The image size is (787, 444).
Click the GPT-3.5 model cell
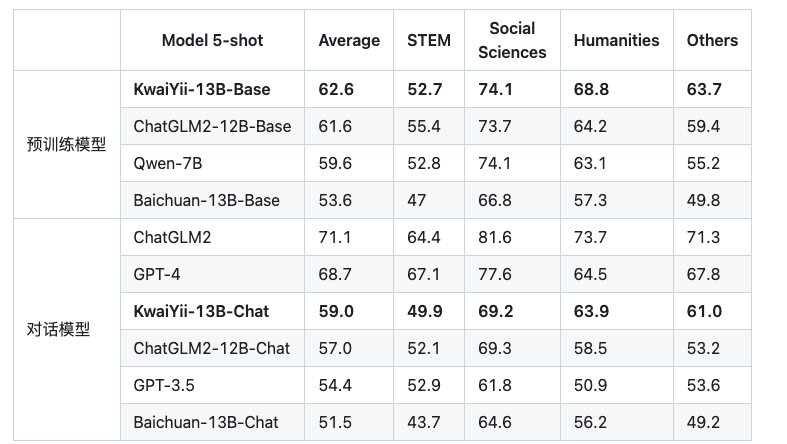click(212, 385)
